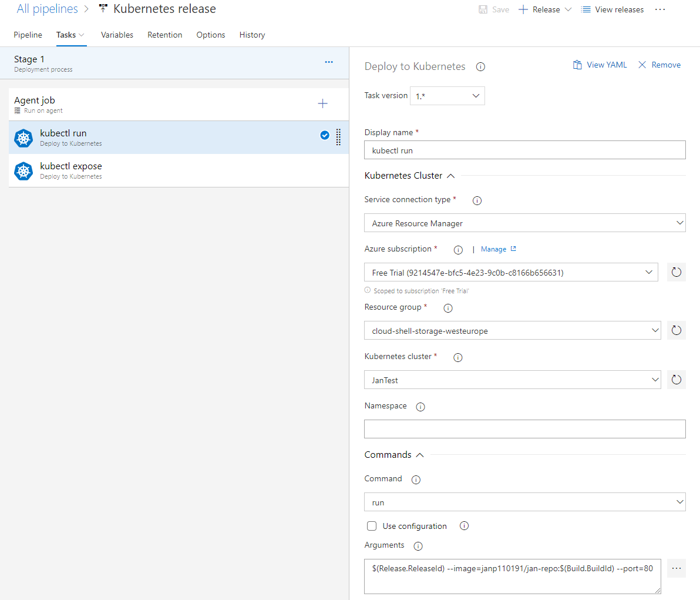Enable the Use configuration checkbox
Image resolution: width=700 pixels, height=600 pixels.
click(372, 526)
